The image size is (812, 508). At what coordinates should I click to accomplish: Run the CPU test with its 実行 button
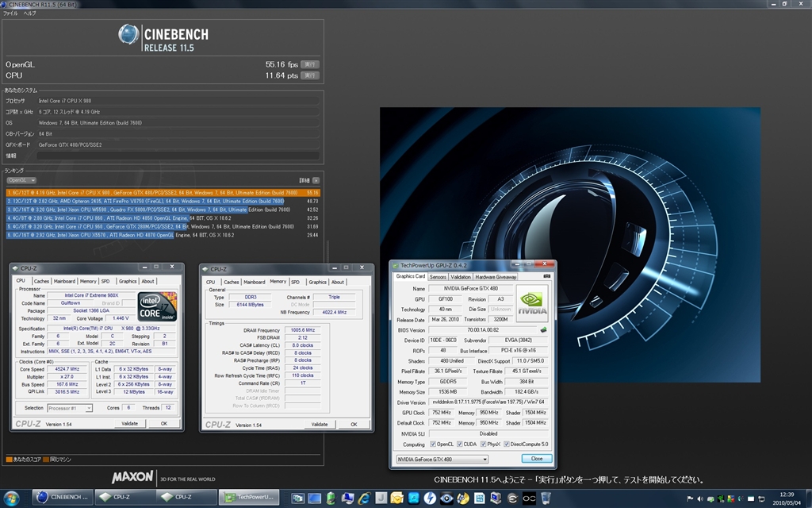(310, 75)
